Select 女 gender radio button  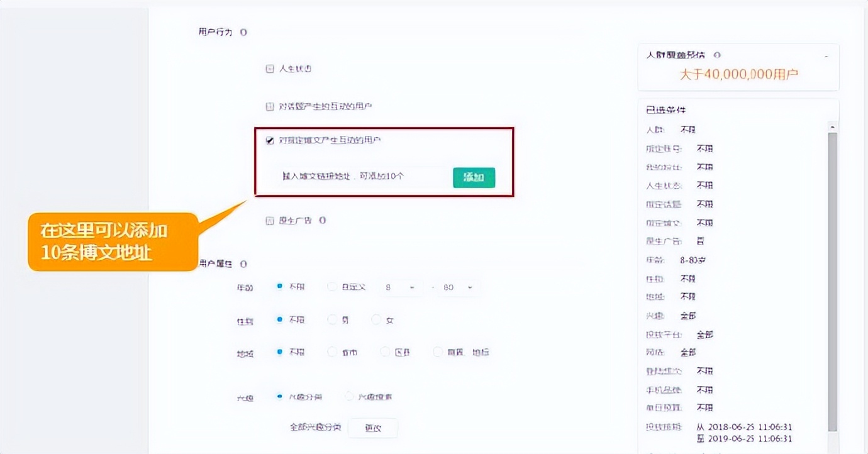point(376,319)
